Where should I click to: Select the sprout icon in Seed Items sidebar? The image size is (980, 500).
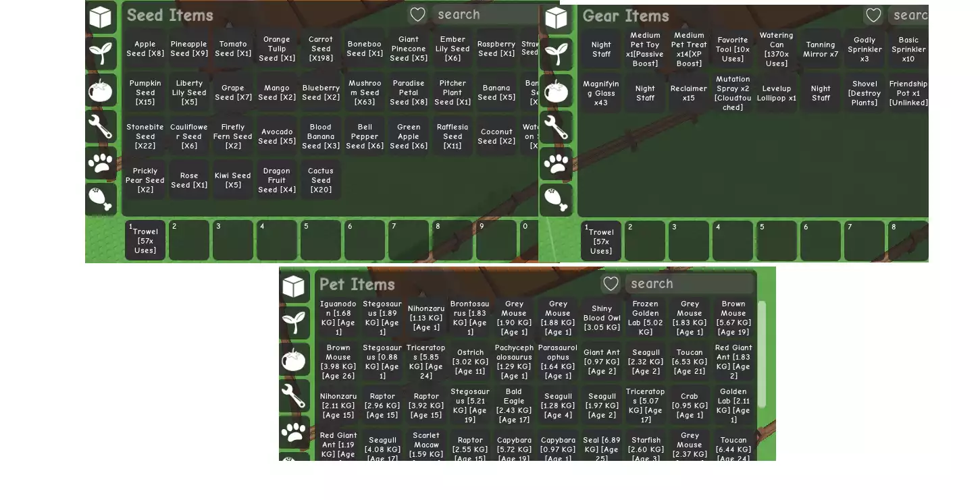point(101,53)
